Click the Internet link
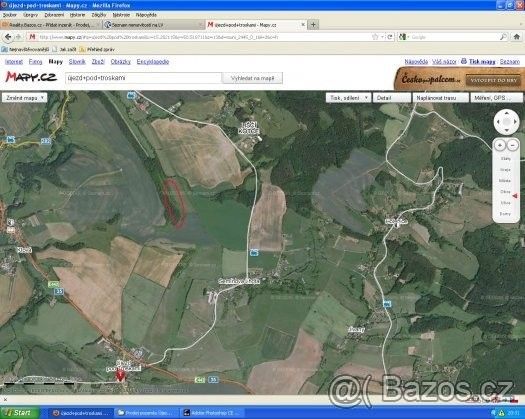This screenshot has width=525, height=419. [14, 62]
